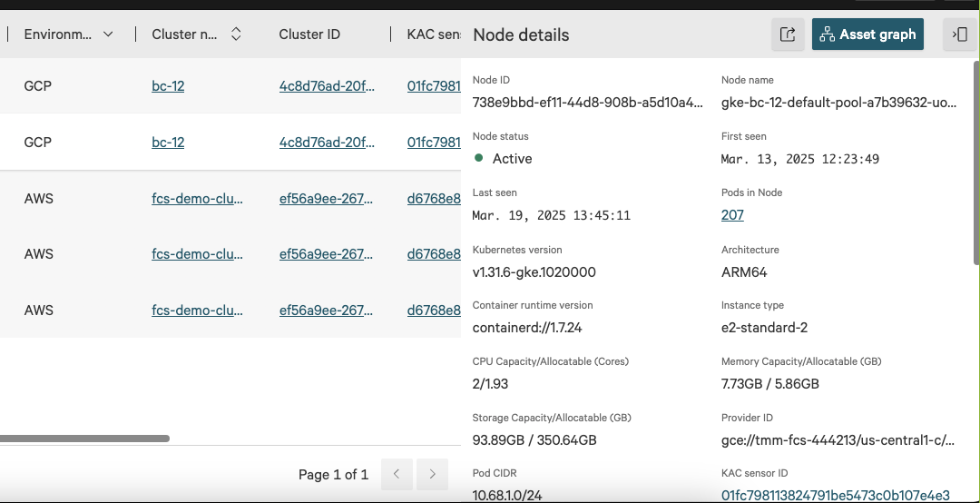
Task: Click memory value 7.73GB / 5.86GB
Action: [x=770, y=384]
